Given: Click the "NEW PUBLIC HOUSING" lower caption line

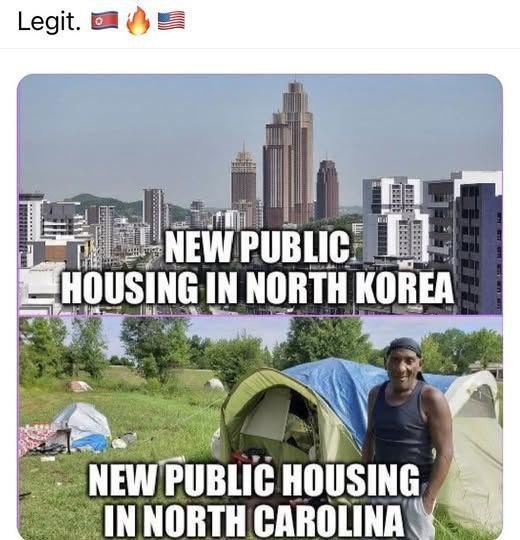Looking at the screenshot, I should point(254,480).
